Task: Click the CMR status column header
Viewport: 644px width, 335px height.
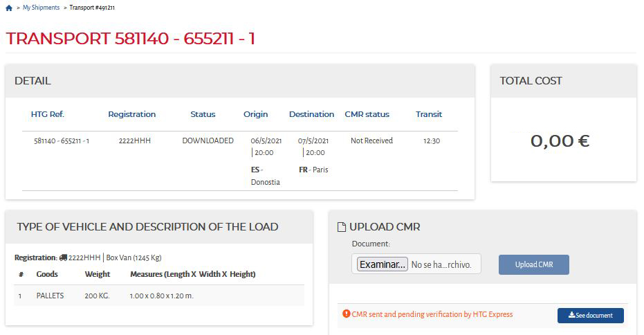Action: click(367, 114)
